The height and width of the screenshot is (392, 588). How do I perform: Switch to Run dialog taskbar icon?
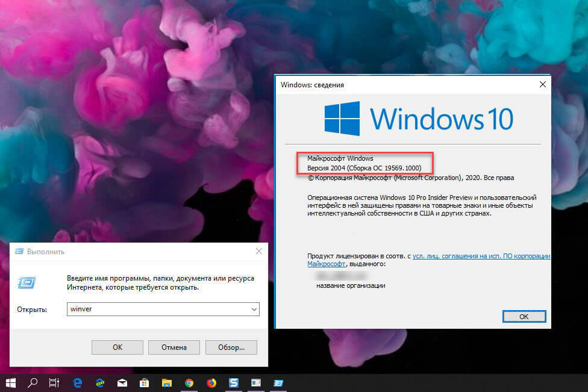(278, 382)
